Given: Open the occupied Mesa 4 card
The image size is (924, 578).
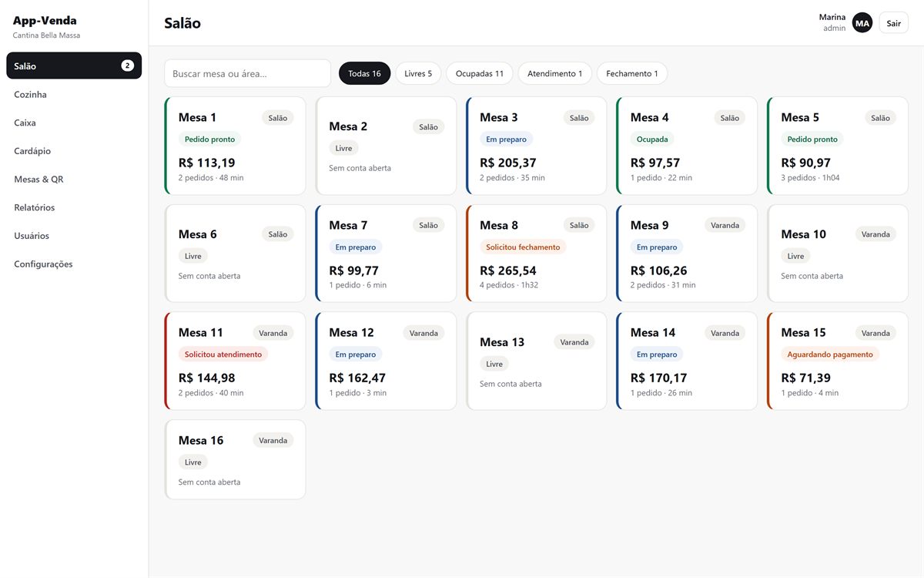Looking at the screenshot, I should [x=687, y=146].
